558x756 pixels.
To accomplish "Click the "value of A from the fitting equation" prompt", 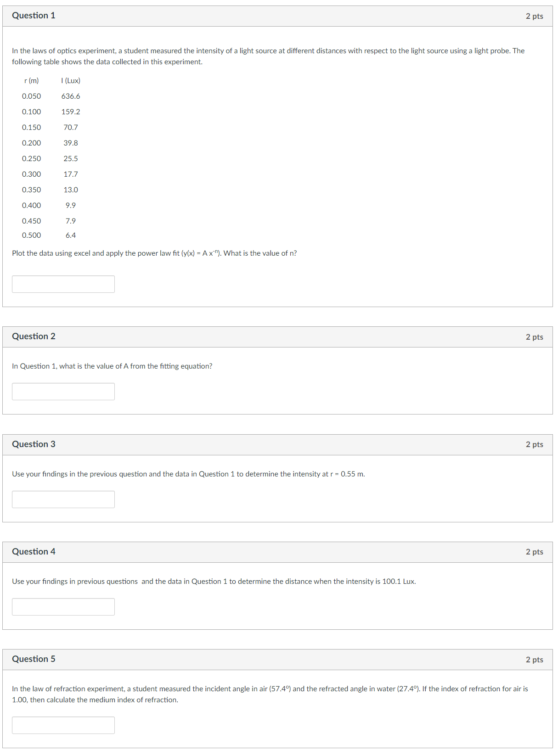I will (112, 366).
